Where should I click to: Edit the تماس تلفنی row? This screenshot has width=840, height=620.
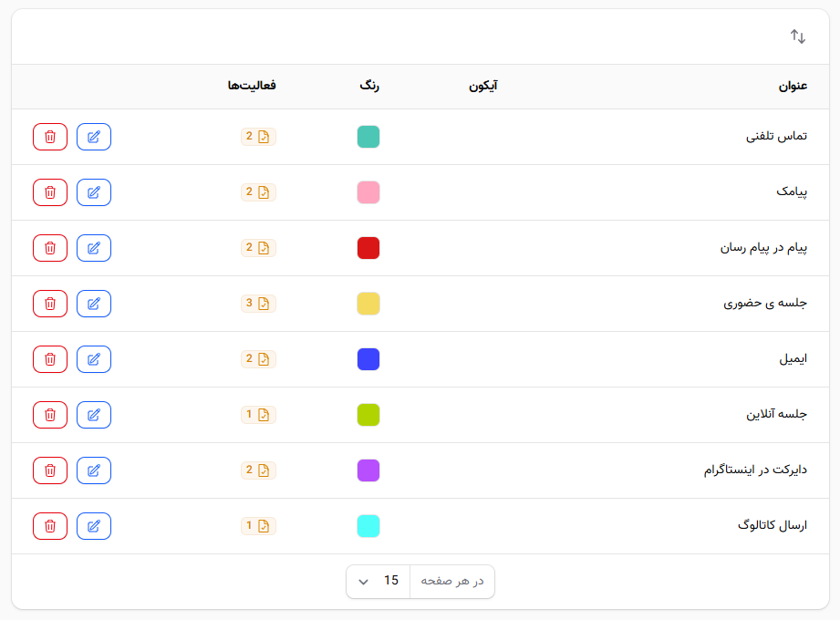click(94, 137)
